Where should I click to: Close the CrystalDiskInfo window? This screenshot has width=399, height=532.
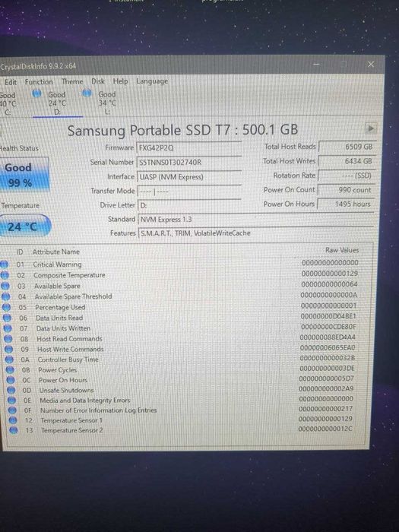[x=371, y=64]
